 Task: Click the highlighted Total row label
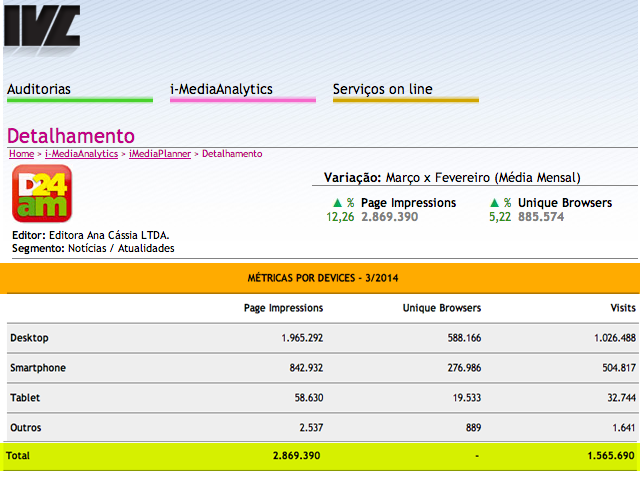pyautogui.click(x=18, y=455)
